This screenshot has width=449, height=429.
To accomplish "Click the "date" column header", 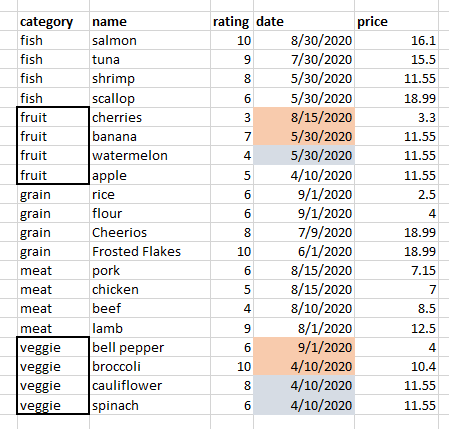I will click(x=304, y=22).
